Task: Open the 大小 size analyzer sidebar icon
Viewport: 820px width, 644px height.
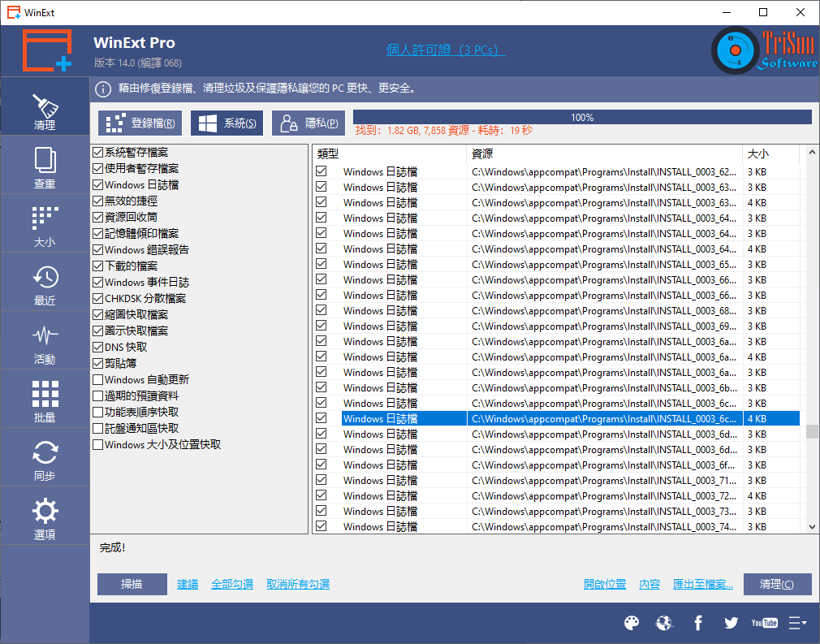Action: pos(45,225)
